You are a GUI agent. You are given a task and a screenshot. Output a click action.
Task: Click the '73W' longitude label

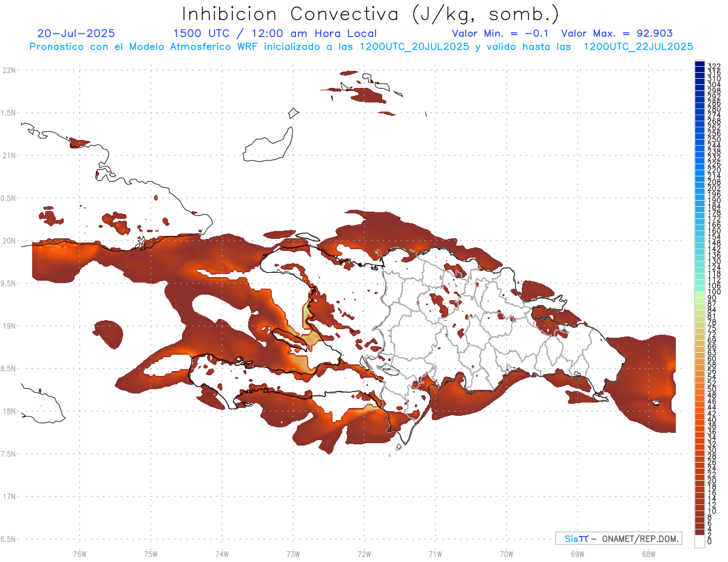coord(293,554)
